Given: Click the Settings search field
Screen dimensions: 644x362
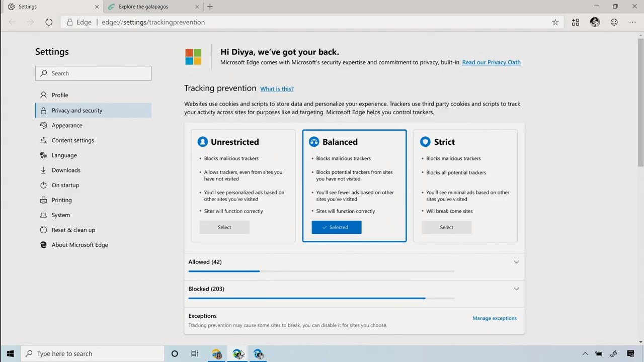Looking at the screenshot, I should click(93, 73).
